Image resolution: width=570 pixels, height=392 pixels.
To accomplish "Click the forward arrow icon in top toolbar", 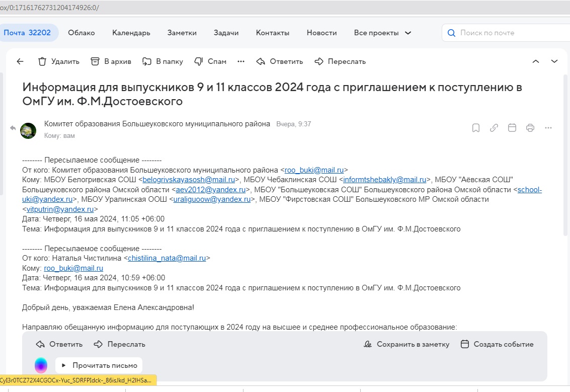I will [x=319, y=61].
